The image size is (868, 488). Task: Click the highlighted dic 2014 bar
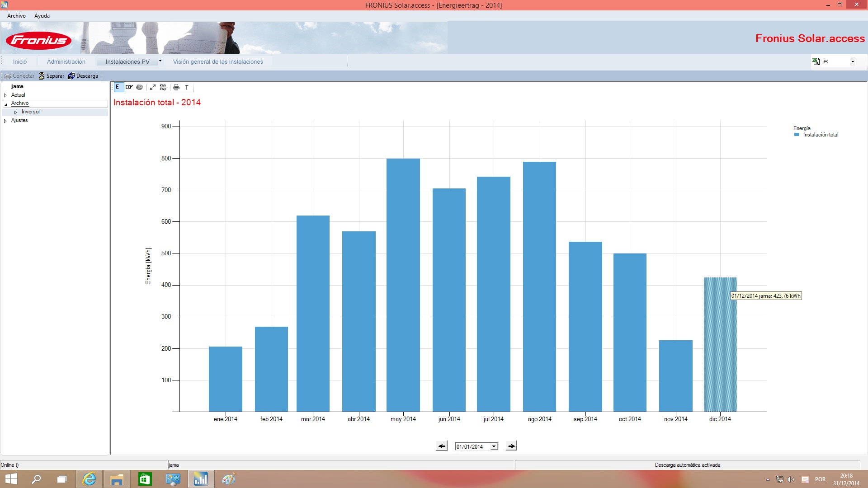[x=720, y=344]
